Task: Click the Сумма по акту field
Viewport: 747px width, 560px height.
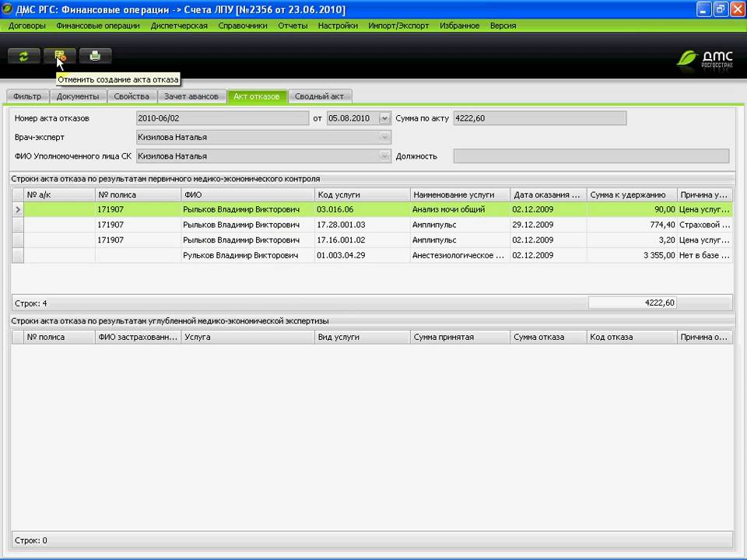Action: pyautogui.click(x=540, y=118)
